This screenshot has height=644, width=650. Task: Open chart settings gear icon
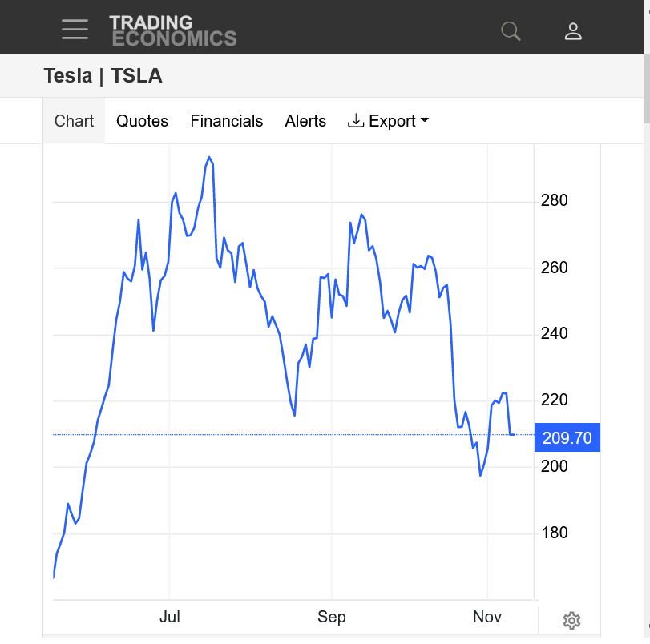coord(571,621)
